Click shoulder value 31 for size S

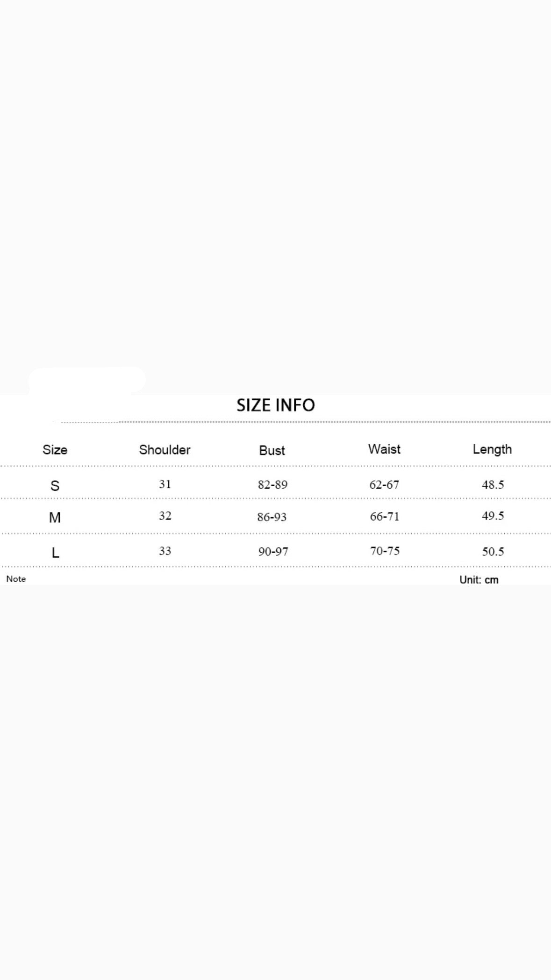(x=165, y=484)
